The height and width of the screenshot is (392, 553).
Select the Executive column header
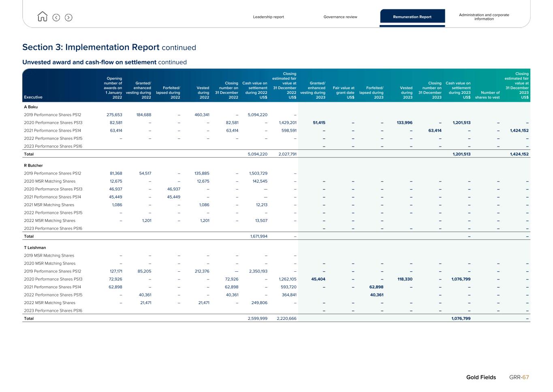33,97
